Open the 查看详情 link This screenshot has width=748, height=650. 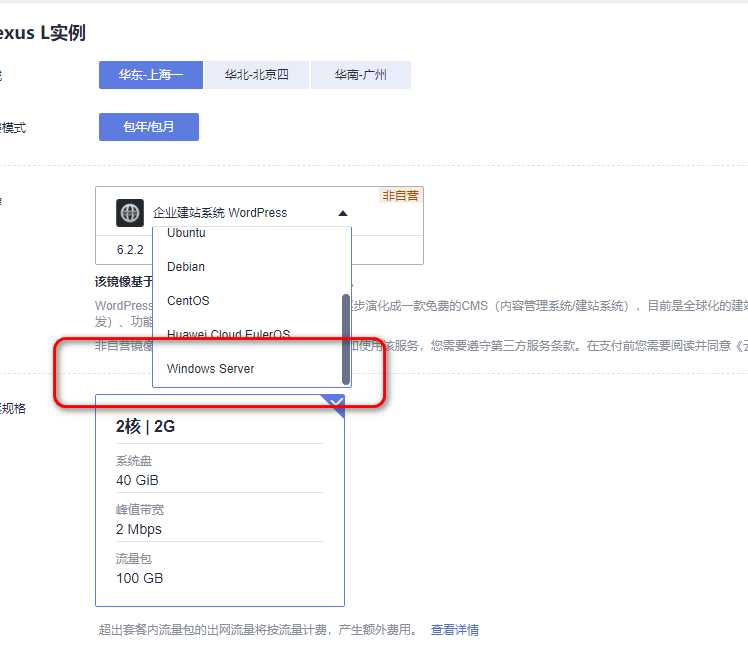point(455,629)
